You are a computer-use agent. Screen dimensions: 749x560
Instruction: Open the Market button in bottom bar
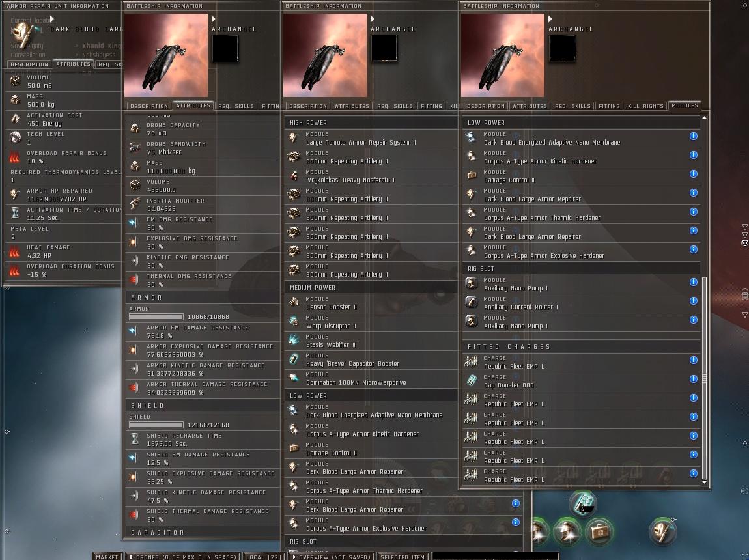[x=107, y=557]
